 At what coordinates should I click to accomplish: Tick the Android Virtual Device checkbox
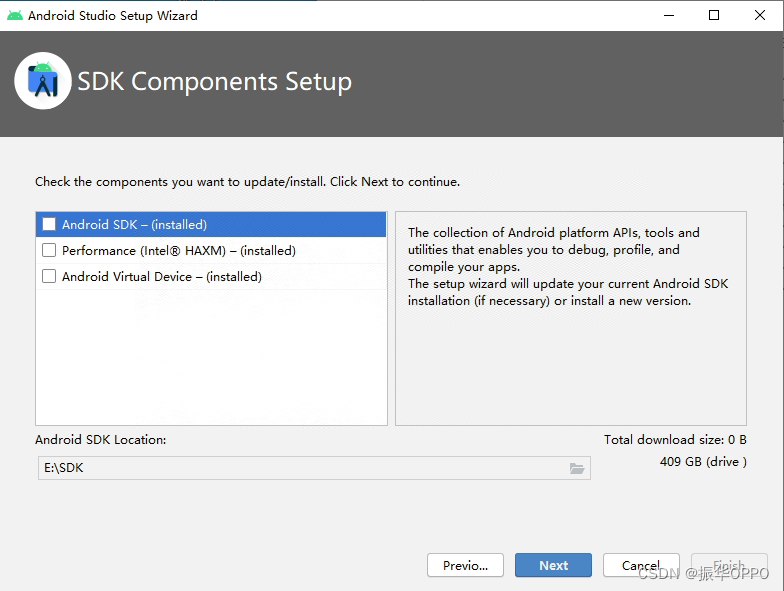(x=49, y=276)
